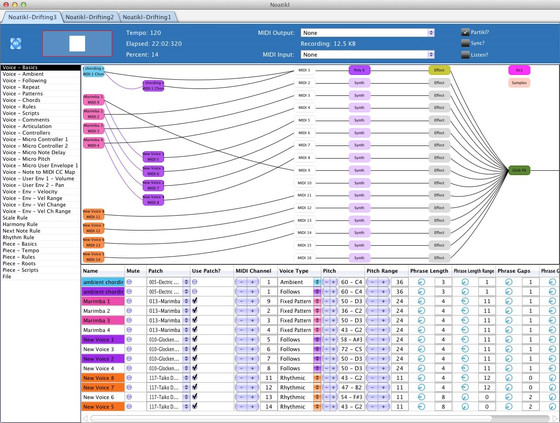The width and height of the screenshot is (560, 423).
Task: Switch to the Noatikl-Drifting2 tab
Action: coord(90,17)
